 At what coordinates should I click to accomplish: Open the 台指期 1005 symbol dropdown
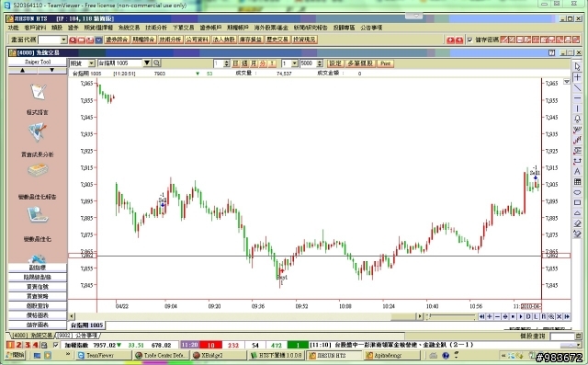point(147,63)
